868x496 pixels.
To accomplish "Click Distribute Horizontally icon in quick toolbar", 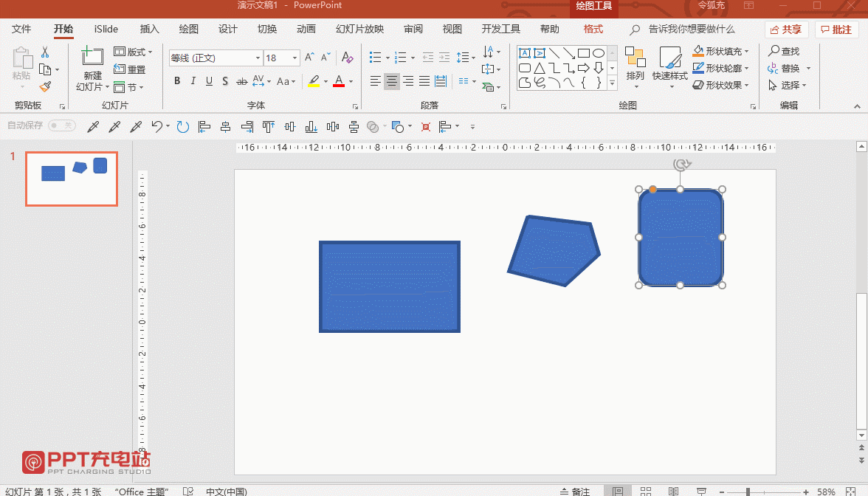I will pos(333,127).
